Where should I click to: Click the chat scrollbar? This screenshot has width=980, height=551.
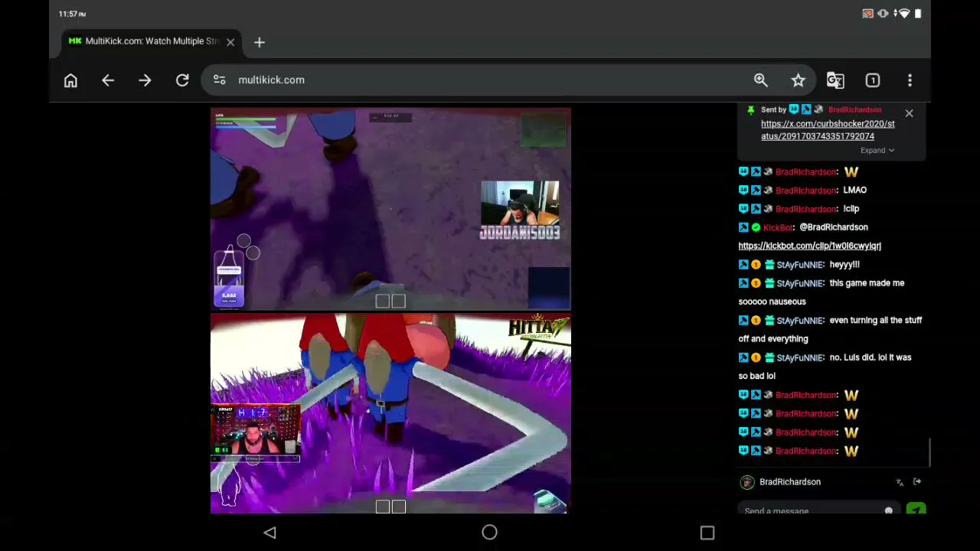tap(929, 452)
